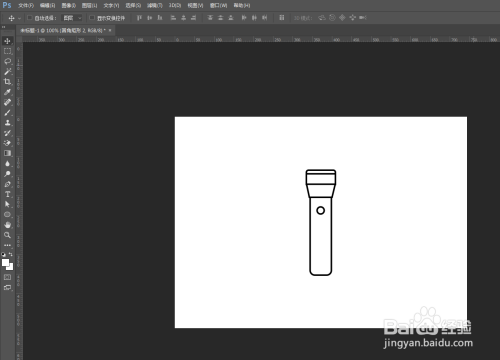Select the Pen tool
This screenshot has height=360, width=500.
[x=7, y=184]
